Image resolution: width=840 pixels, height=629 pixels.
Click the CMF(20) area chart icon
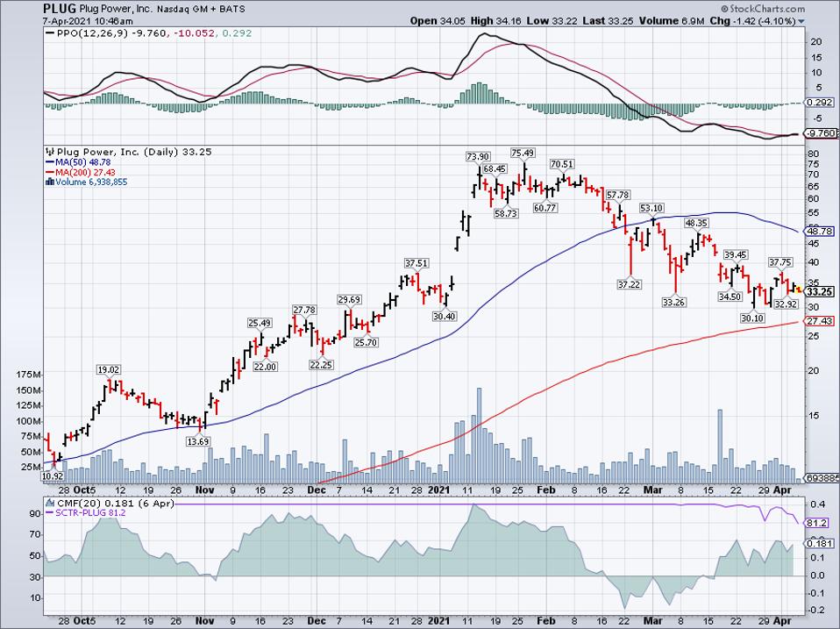(x=50, y=503)
